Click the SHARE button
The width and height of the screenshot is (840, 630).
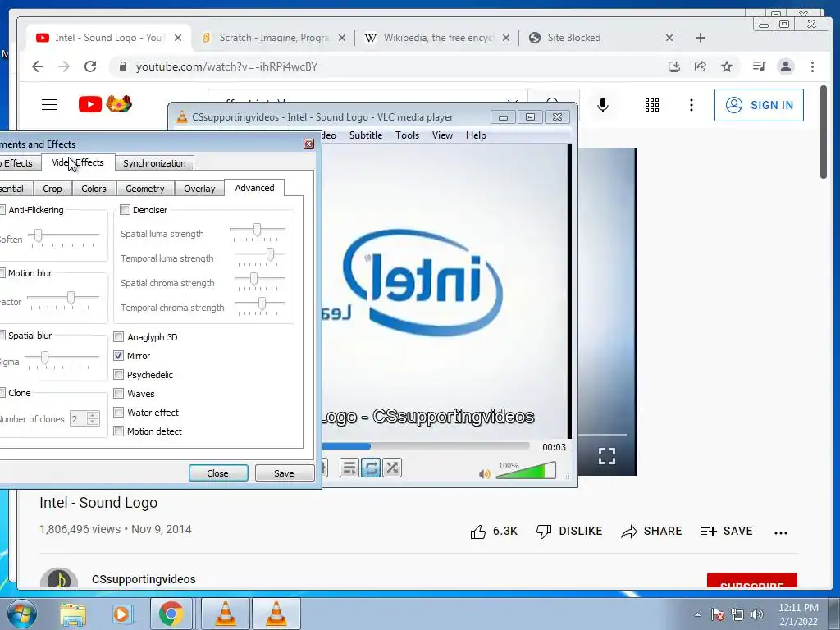click(x=651, y=532)
